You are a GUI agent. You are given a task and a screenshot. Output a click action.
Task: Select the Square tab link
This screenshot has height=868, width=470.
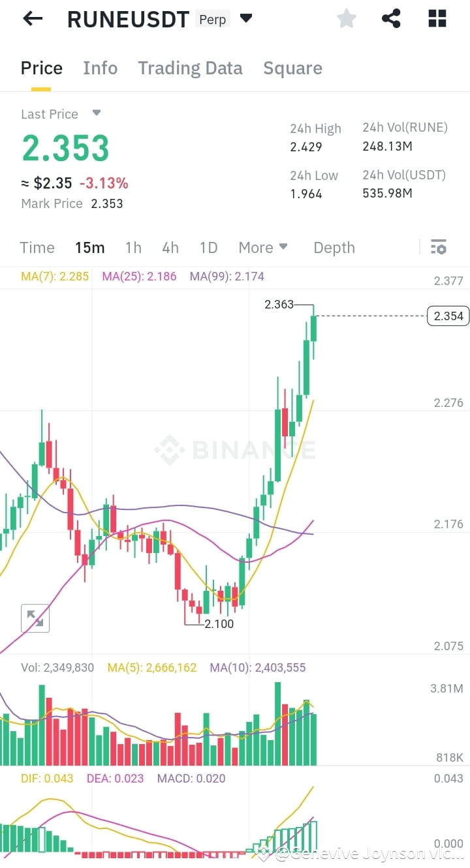292,68
